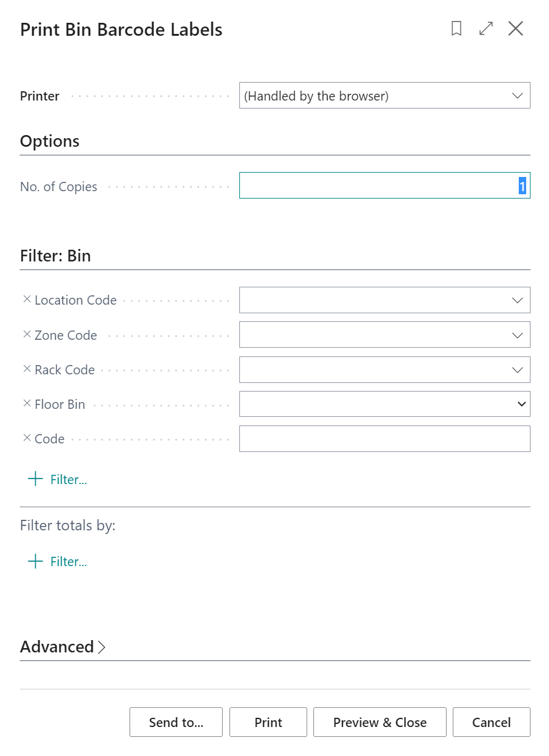The image size is (549, 756).
Task: Remove the Rack Code filter via X
Action: pyautogui.click(x=27, y=369)
